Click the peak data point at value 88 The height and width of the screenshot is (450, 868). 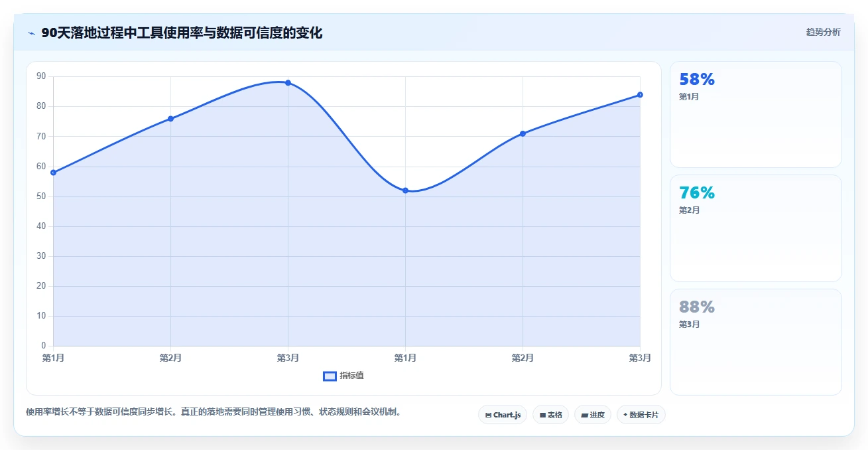coord(288,83)
